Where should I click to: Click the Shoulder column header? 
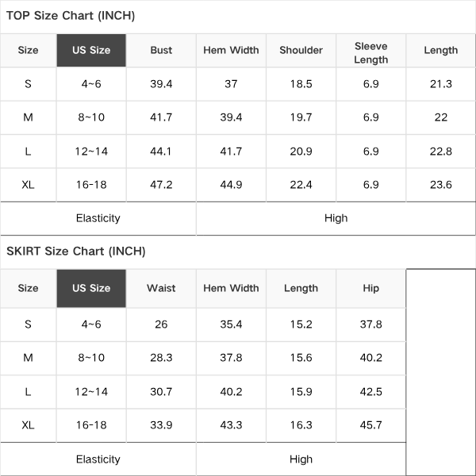click(301, 50)
